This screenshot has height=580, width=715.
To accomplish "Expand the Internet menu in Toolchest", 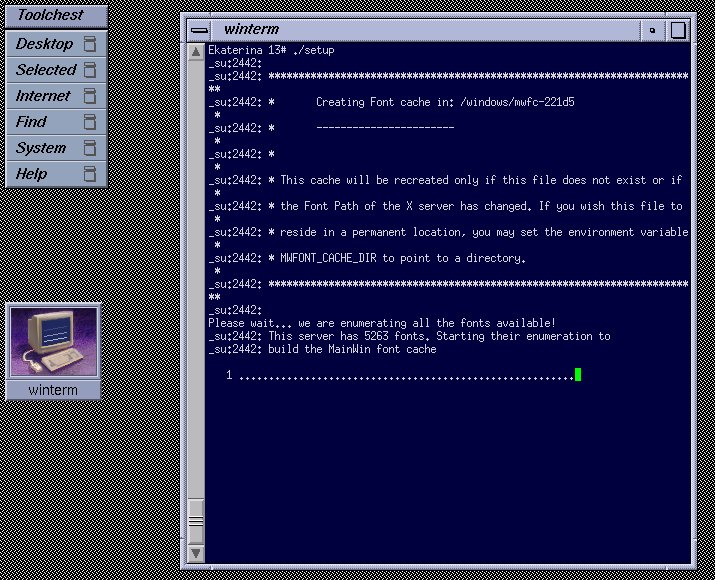I will (x=43, y=96).
